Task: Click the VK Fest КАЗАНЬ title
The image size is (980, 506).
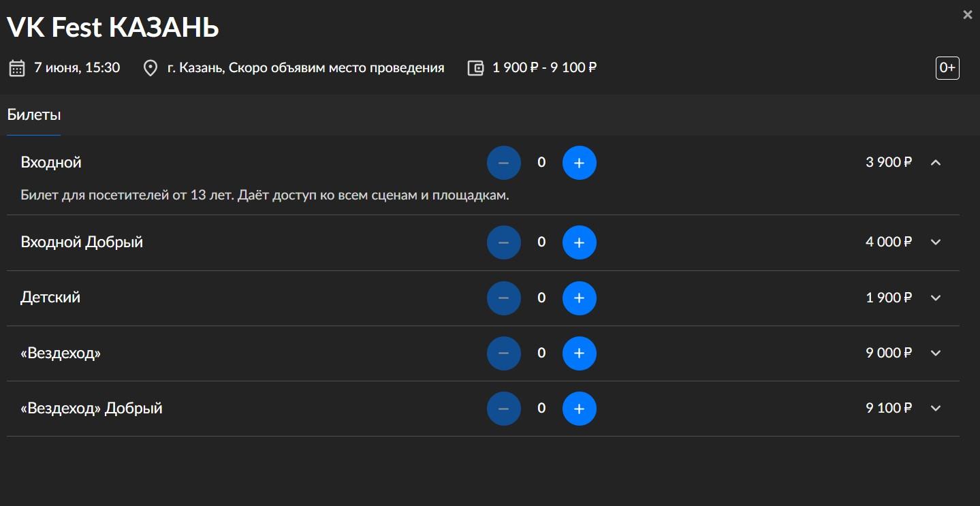Action: tap(113, 27)
